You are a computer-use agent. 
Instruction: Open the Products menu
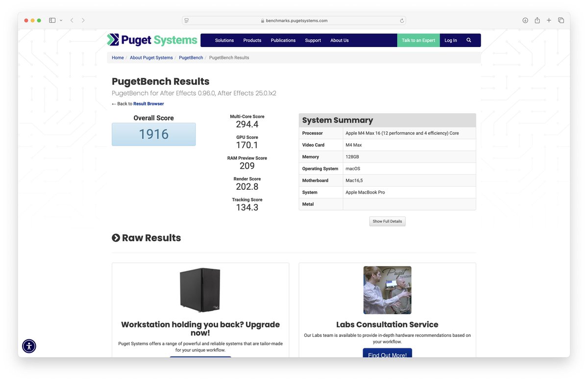[252, 40]
